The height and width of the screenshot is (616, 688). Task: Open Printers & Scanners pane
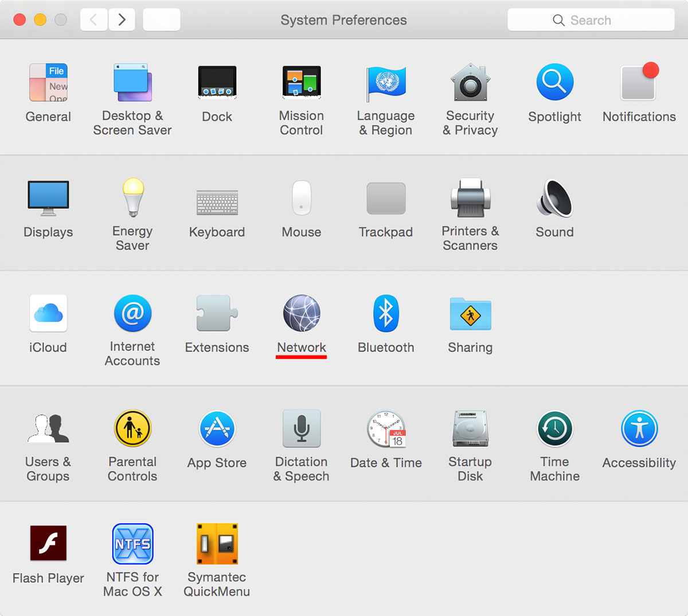470,198
